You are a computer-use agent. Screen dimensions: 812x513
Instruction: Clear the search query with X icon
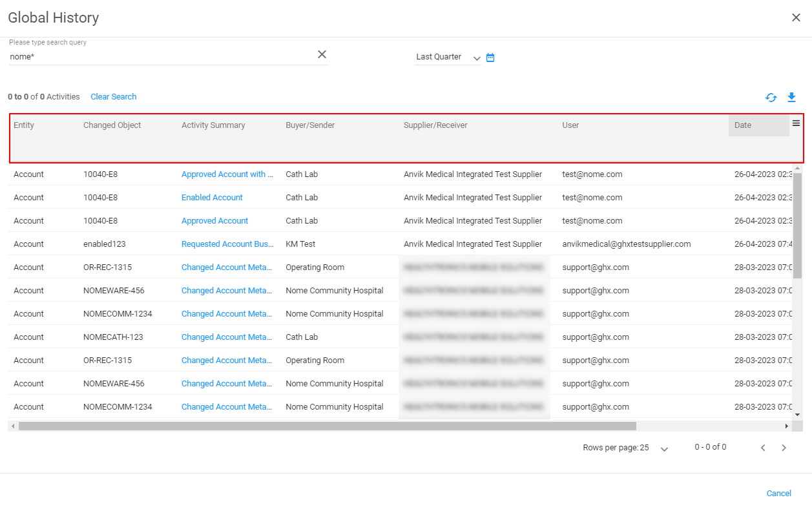[x=322, y=55]
